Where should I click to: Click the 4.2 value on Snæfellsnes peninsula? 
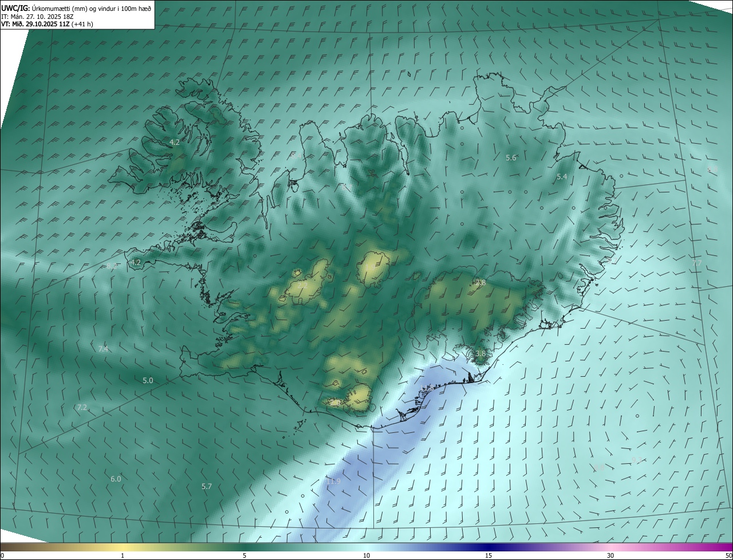click(136, 262)
